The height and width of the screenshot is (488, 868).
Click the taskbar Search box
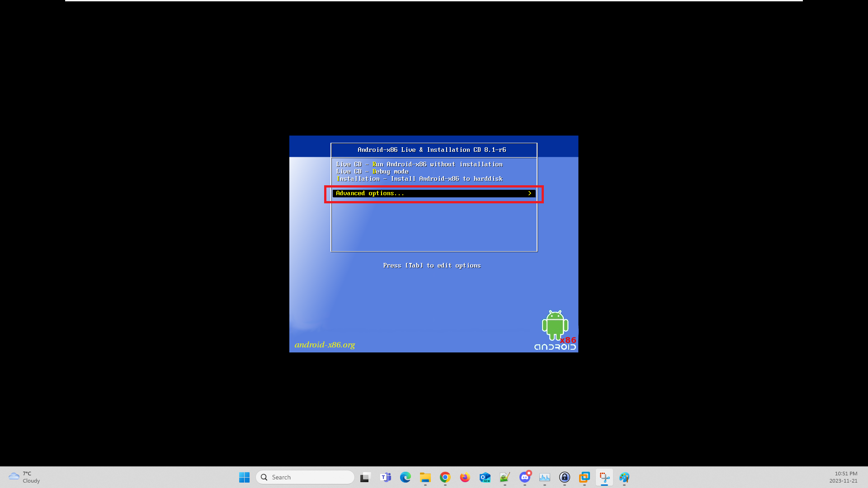click(x=305, y=477)
